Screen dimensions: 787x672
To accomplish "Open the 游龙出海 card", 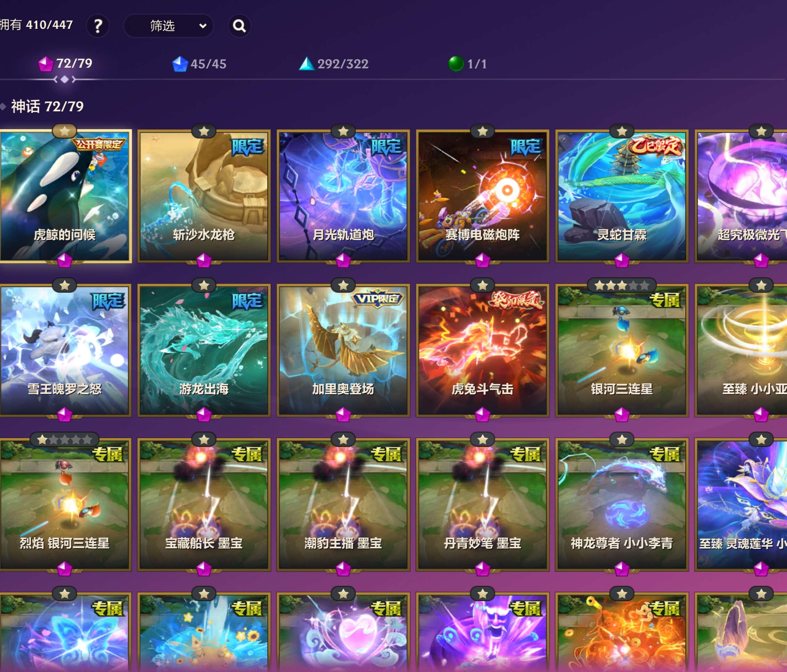I will (204, 350).
